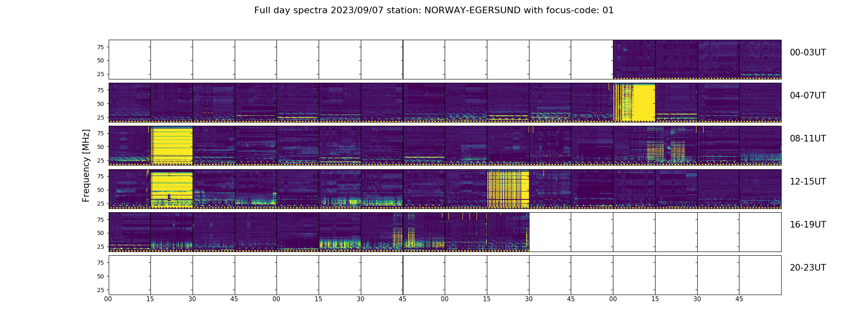Open the solid yellow 12:15 panel in the 12-15UT row
The height and width of the screenshot is (331, 868).
(x=172, y=189)
